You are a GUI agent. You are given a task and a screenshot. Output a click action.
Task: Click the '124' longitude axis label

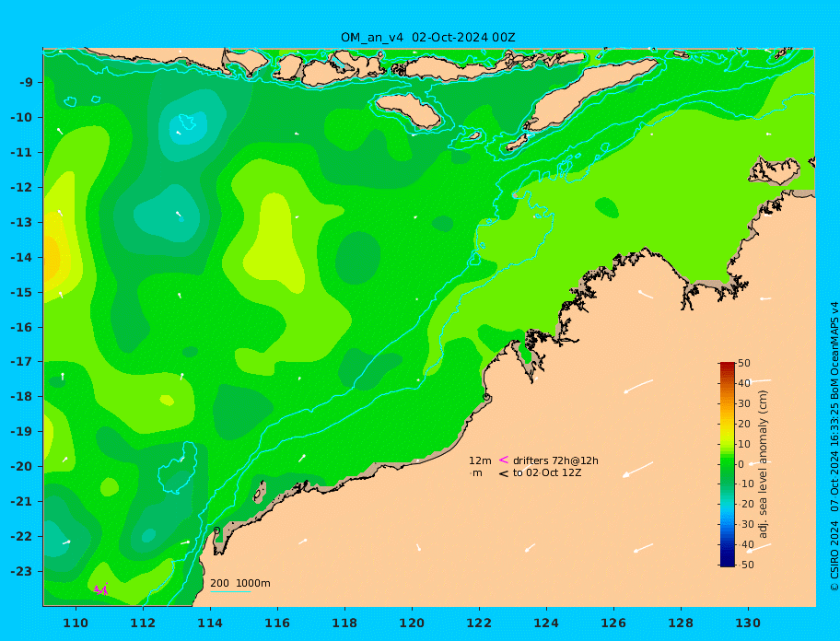point(546,624)
